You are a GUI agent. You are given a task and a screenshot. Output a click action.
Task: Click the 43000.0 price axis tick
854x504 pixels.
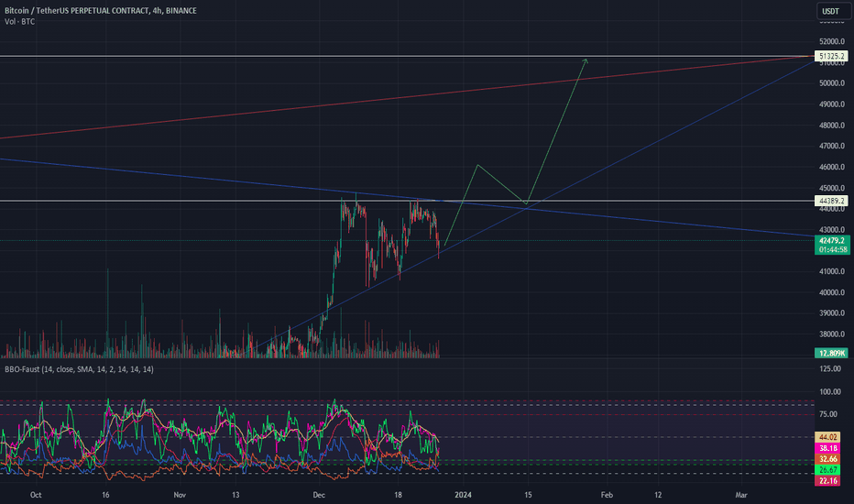(832, 229)
